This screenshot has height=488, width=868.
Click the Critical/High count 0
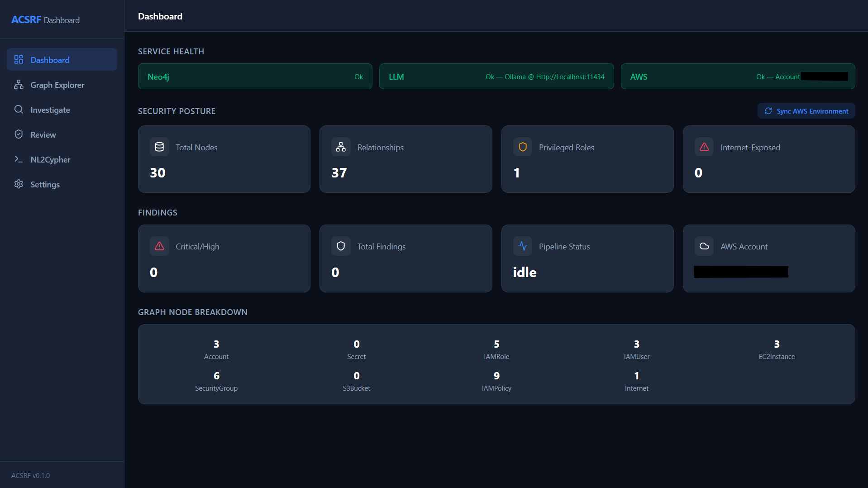[x=154, y=272]
